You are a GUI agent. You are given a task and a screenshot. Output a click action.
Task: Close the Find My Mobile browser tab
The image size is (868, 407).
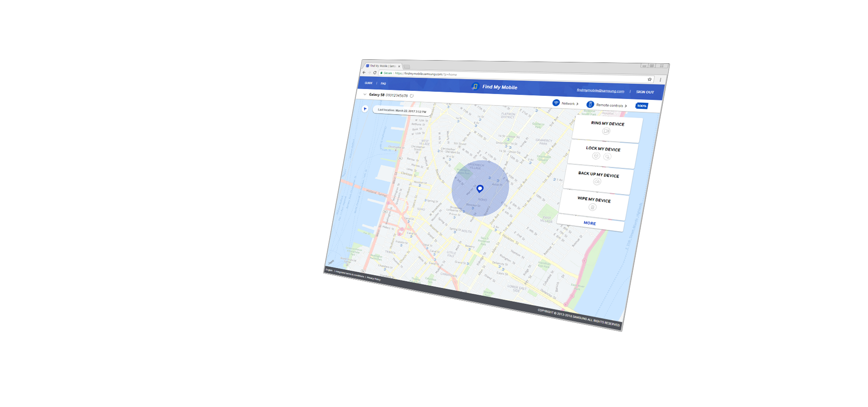399,66
